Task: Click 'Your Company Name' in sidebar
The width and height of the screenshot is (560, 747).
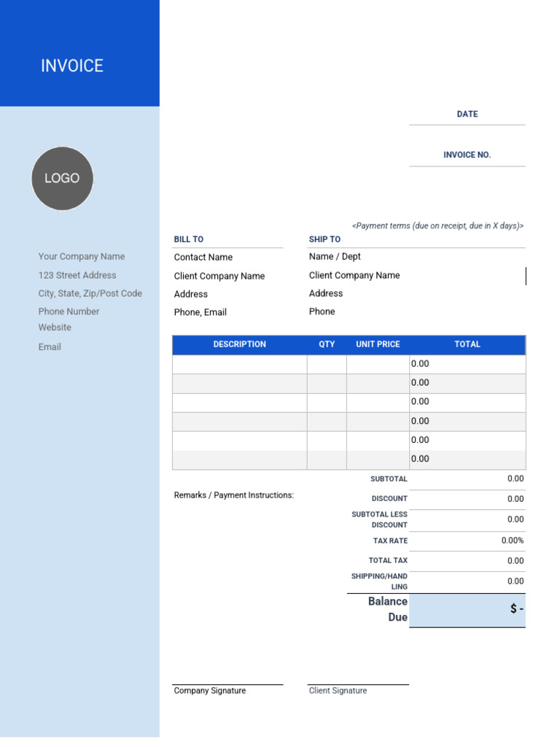Action: 82,256
